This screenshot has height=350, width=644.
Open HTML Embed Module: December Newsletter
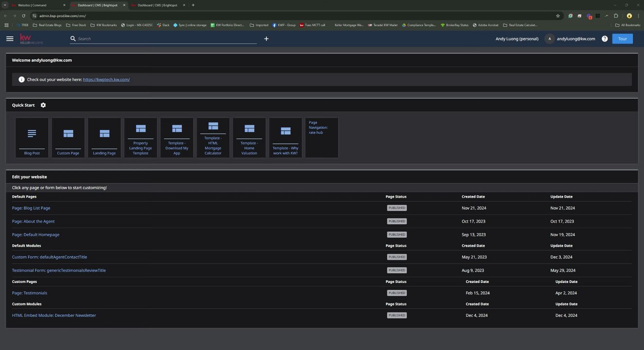click(54, 315)
